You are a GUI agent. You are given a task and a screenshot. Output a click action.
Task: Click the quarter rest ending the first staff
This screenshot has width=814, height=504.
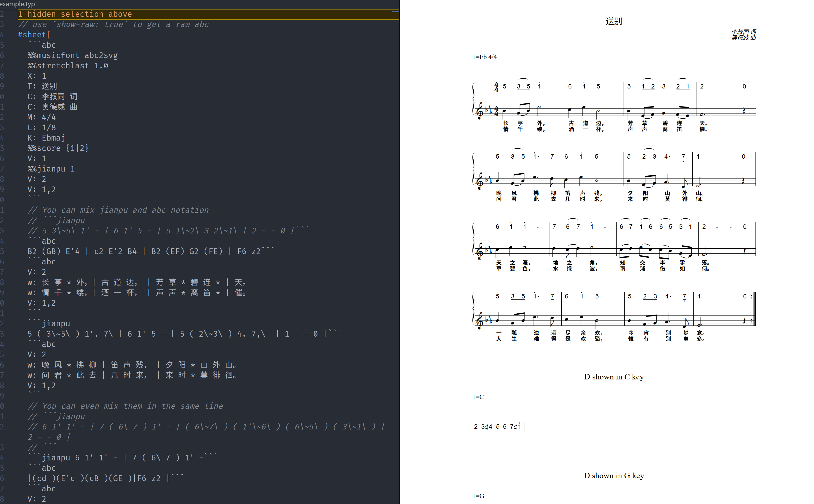[744, 111]
